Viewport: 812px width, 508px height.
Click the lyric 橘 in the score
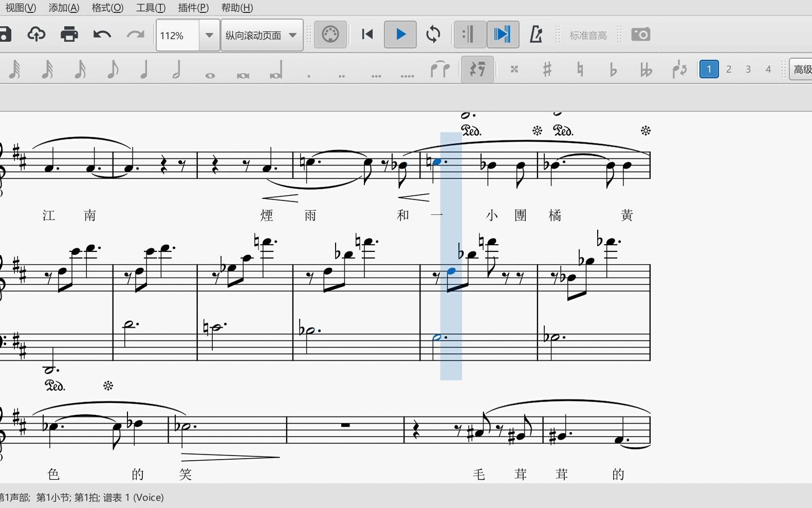pos(555,215)
